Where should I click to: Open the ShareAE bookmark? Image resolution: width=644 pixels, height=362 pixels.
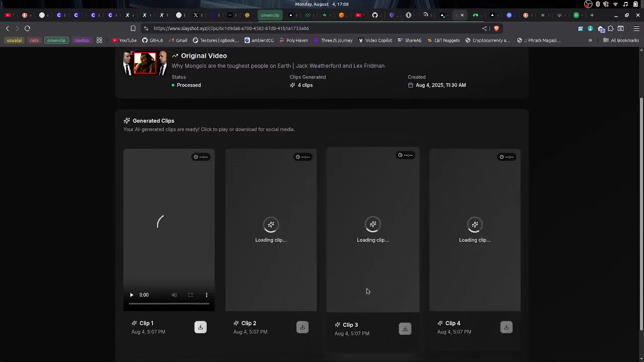point(410,40)
